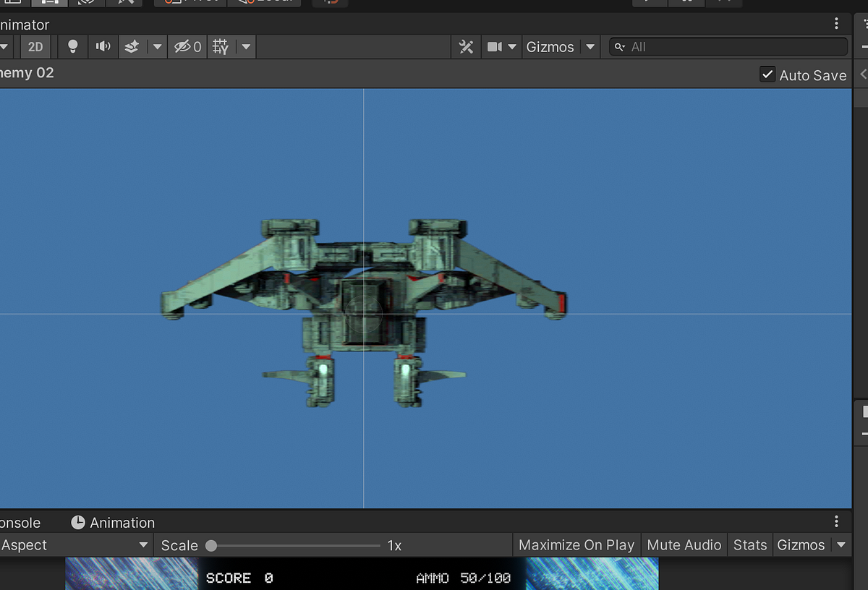Switch to the Animation tab
868x590 pixels.
pos(122,522)
